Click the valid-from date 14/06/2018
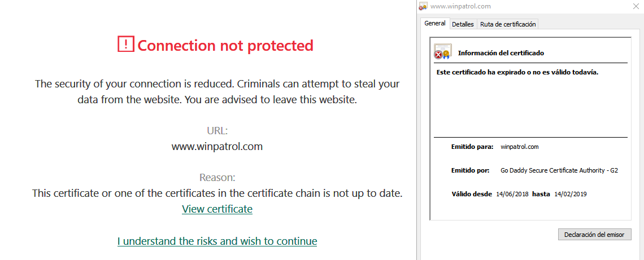 (x=512, y=194)
